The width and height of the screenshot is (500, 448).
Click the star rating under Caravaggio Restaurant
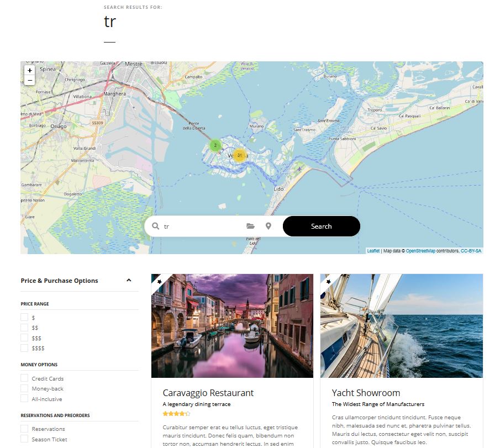(x=176, y=414)
